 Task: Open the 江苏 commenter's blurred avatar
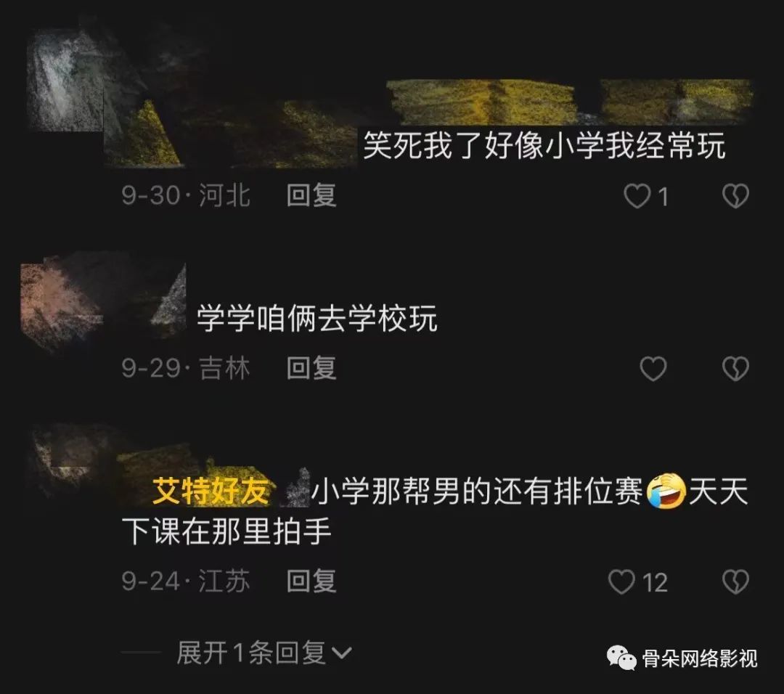tap(70, 462)
